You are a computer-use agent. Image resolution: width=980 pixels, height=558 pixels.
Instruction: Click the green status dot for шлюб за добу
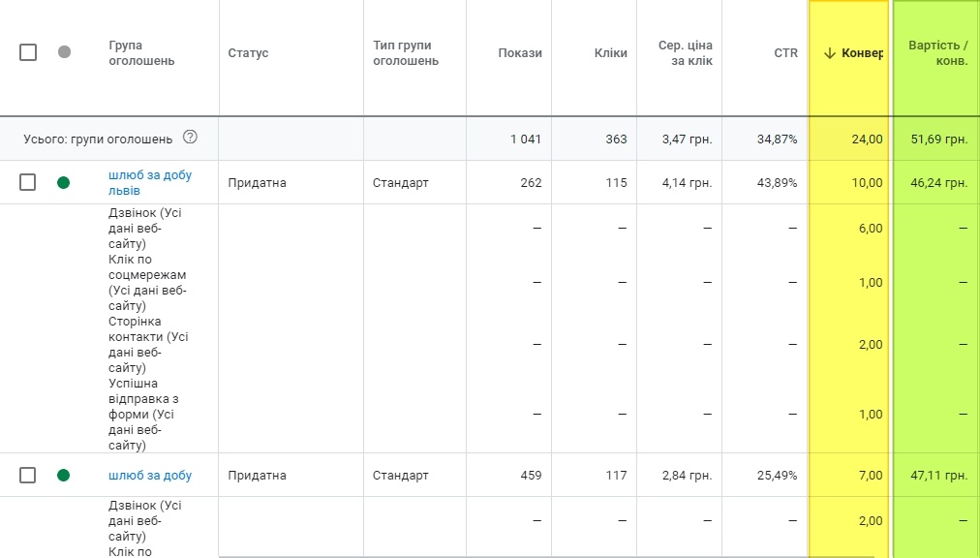point(64,475)
